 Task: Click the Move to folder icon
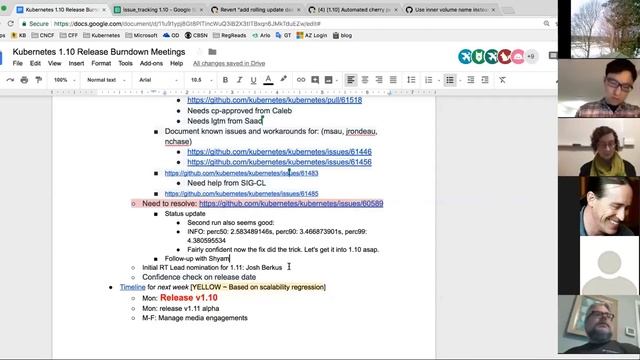(x=212, y=52)
